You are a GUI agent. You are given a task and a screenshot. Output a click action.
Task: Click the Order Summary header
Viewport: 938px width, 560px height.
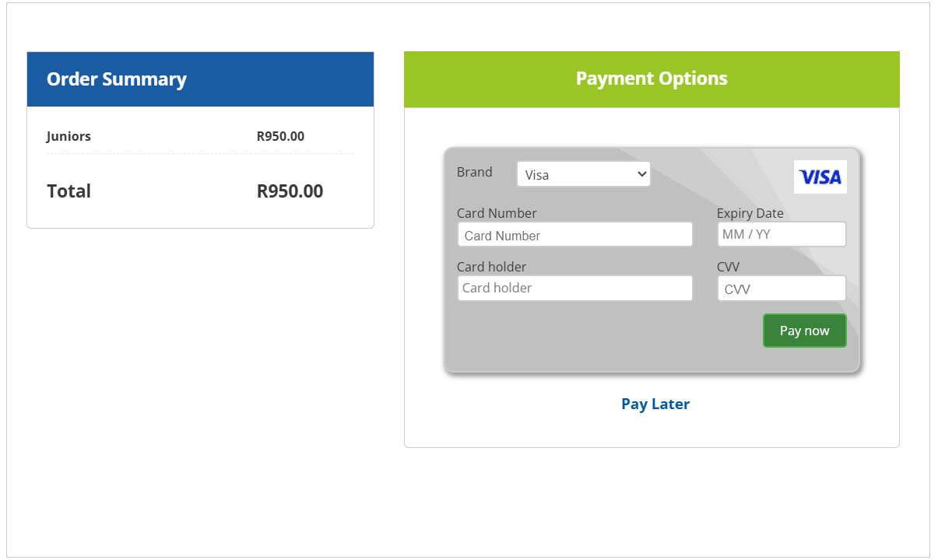pos(117,79)
